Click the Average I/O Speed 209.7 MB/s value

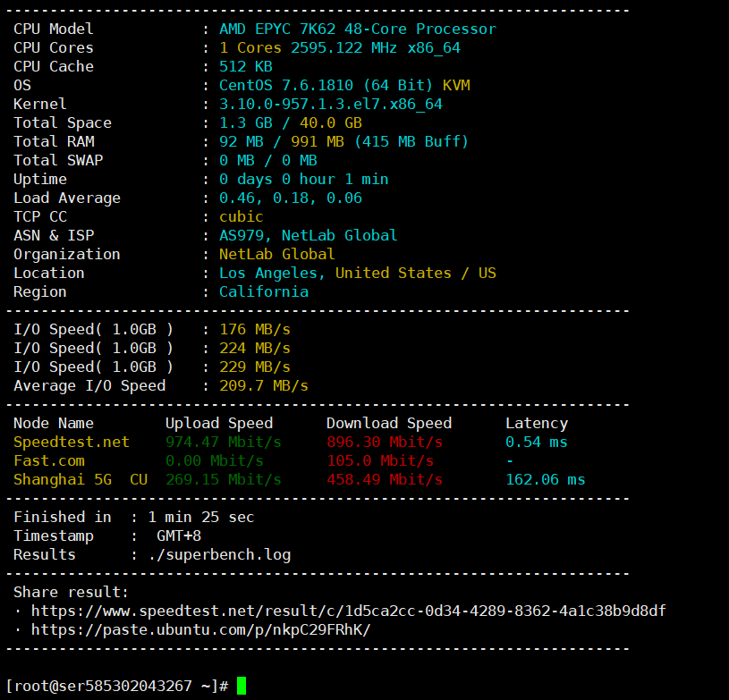[263, 385]
